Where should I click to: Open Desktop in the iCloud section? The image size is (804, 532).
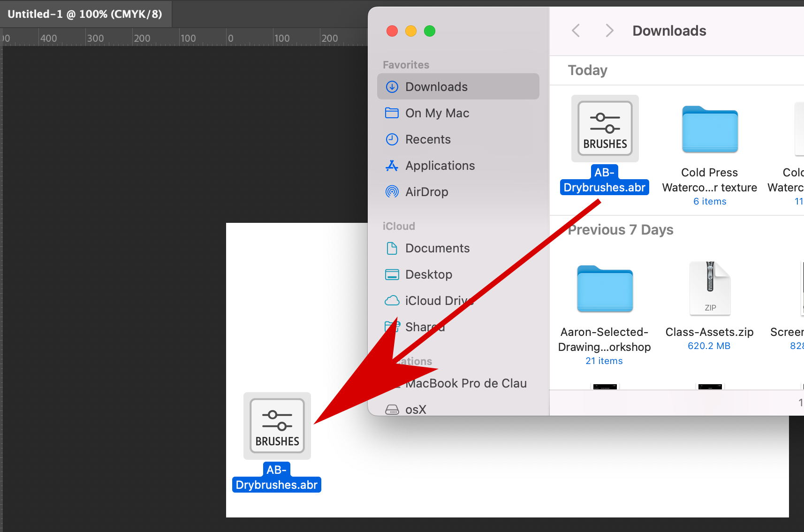coord(458,274)
